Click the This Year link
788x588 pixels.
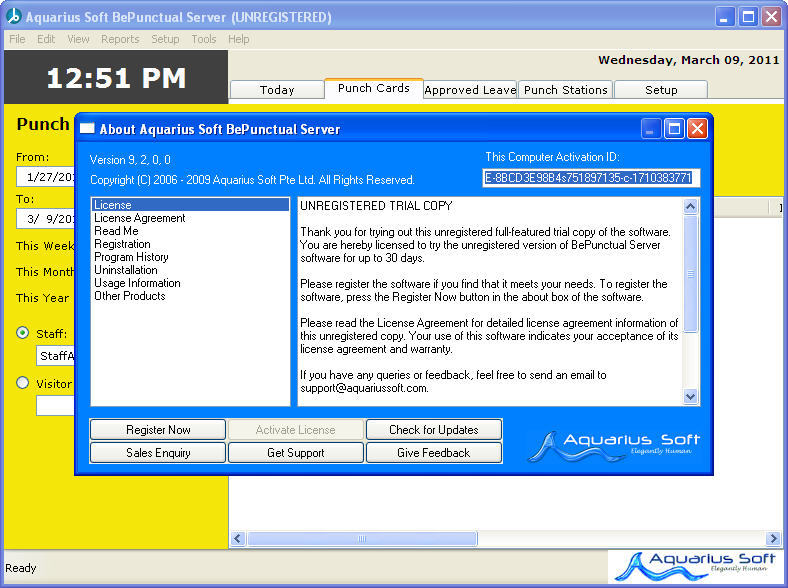click(x=42, y=298)
